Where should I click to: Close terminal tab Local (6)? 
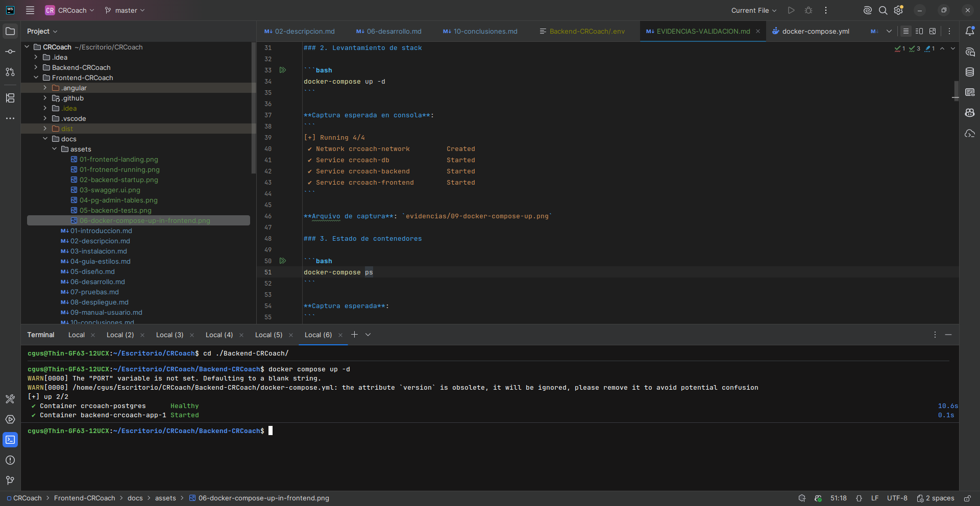click(x=340, y=335)
